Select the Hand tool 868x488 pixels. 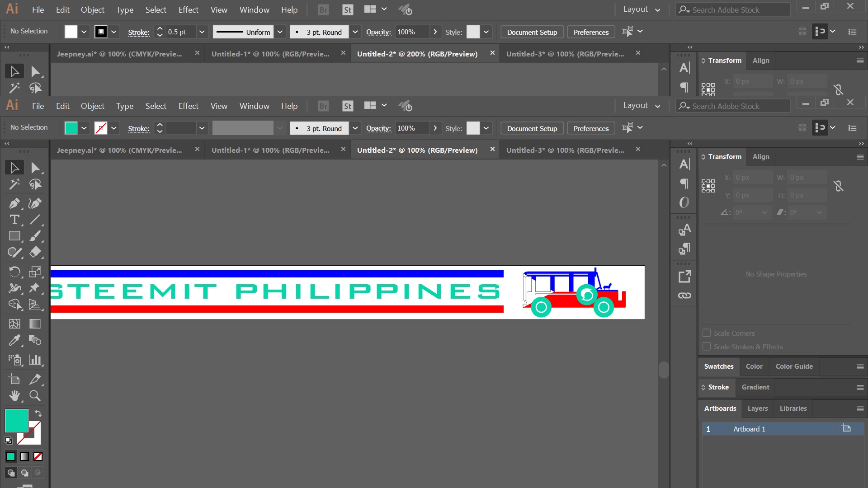[x=14, y=396]
